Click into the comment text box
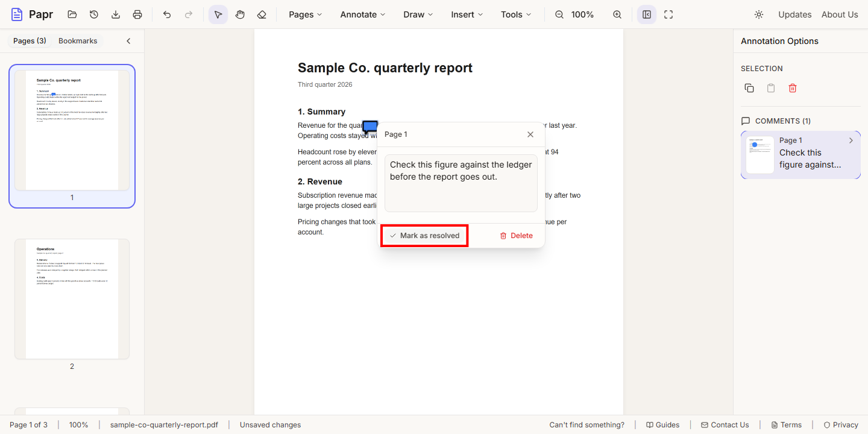Viewport: 868px width, 434px height. (461, 183)
